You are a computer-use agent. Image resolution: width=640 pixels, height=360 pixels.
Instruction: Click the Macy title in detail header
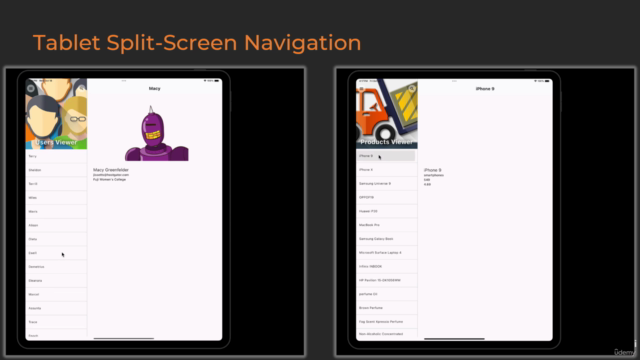tap(154, 89)
